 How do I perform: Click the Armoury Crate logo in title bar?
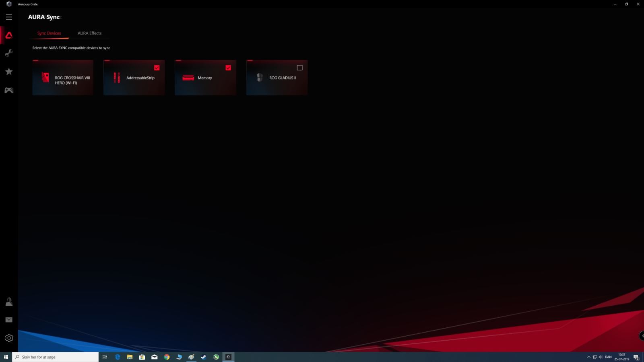(9, 4)
